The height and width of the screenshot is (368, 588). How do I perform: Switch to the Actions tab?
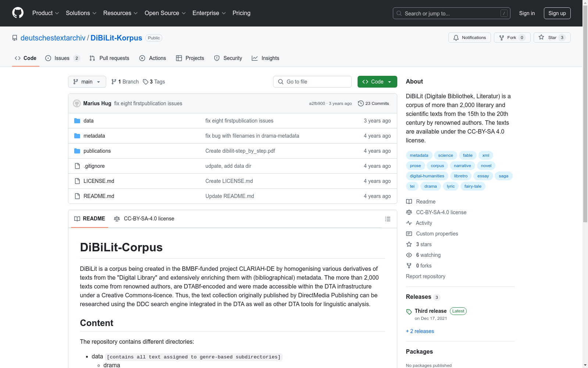click(153, 58)
